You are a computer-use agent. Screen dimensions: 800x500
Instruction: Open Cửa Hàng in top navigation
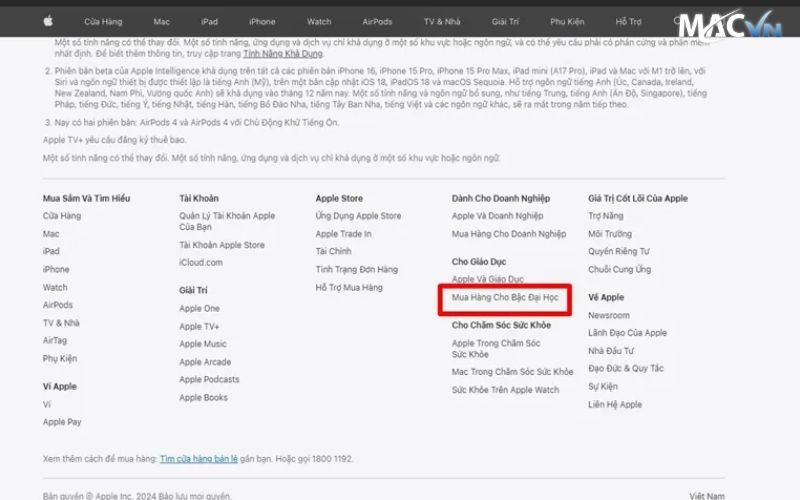(103, 22)
